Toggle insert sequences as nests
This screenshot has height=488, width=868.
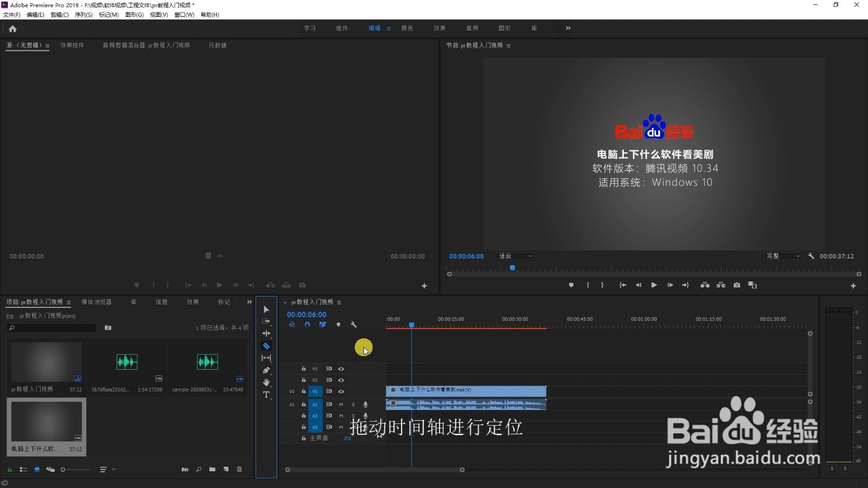292,325
